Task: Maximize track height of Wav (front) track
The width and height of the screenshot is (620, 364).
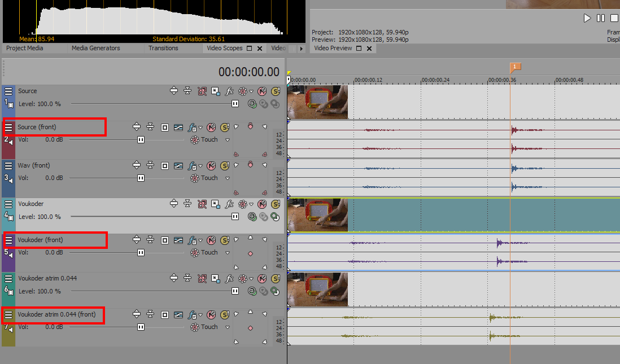Action: (x=136, y=165)
